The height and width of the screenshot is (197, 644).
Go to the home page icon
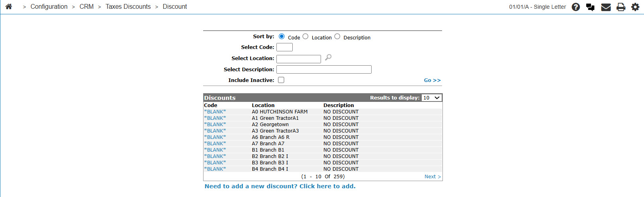tap(9, 6)
